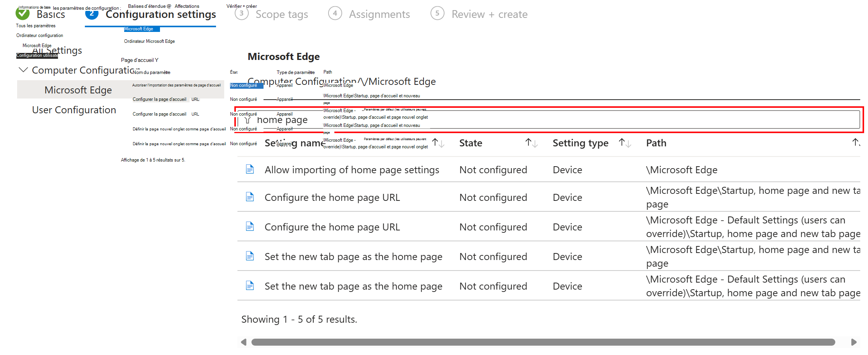This screenshot has width=868, height=355.
Task: Click the small Ordinateur Microsoft Edge label
Action: 149,41
